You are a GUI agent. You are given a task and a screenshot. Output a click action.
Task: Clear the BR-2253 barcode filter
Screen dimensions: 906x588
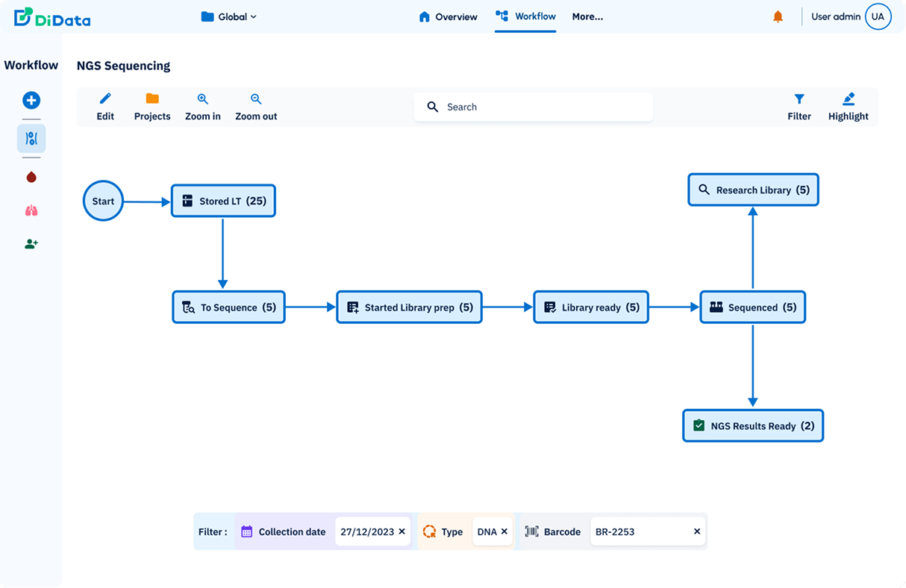pos(697,532)
